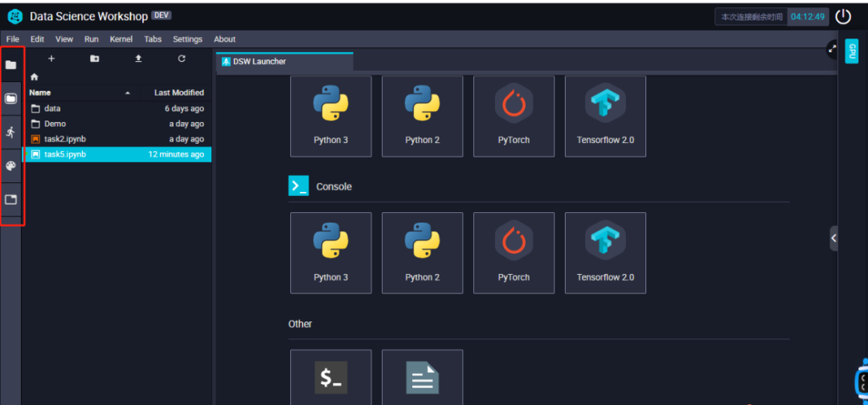
Task: Open the View menu
Action: [64, 39]
